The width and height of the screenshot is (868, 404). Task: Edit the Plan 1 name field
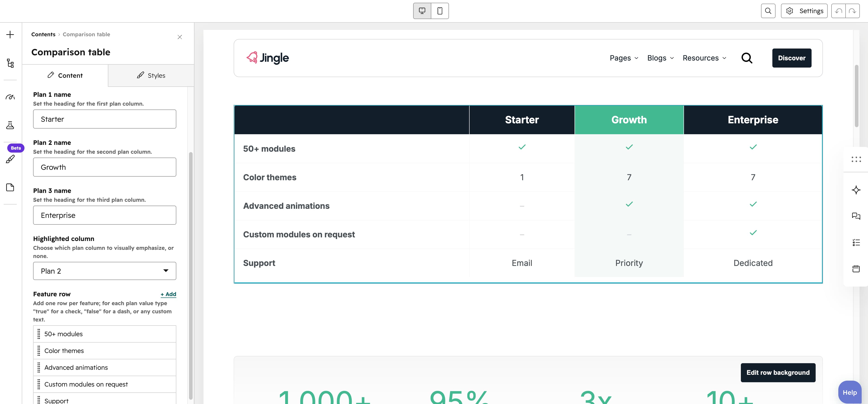[x=104, y=119]
